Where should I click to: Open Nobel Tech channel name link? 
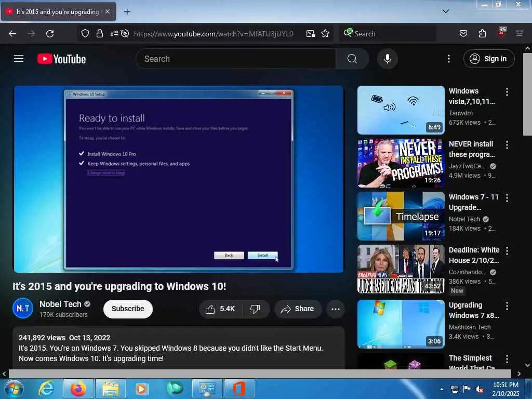(x=60, y=304)
